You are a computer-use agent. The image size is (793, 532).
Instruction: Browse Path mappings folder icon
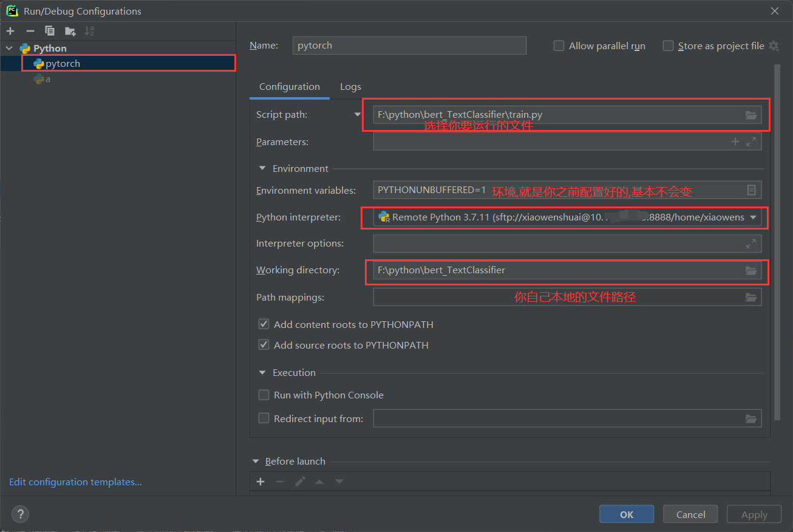[751, 297]
